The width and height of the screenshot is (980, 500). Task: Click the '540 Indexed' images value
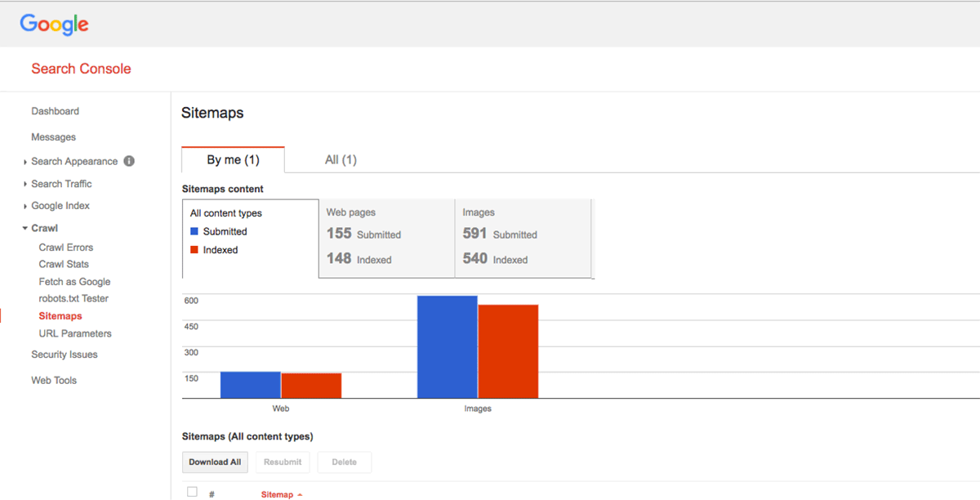point(495,259)
